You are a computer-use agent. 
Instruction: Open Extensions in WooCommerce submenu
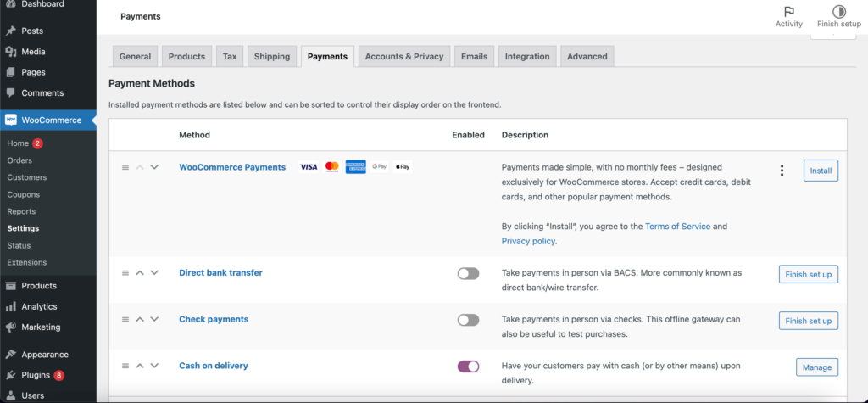[x=27, y=263]
